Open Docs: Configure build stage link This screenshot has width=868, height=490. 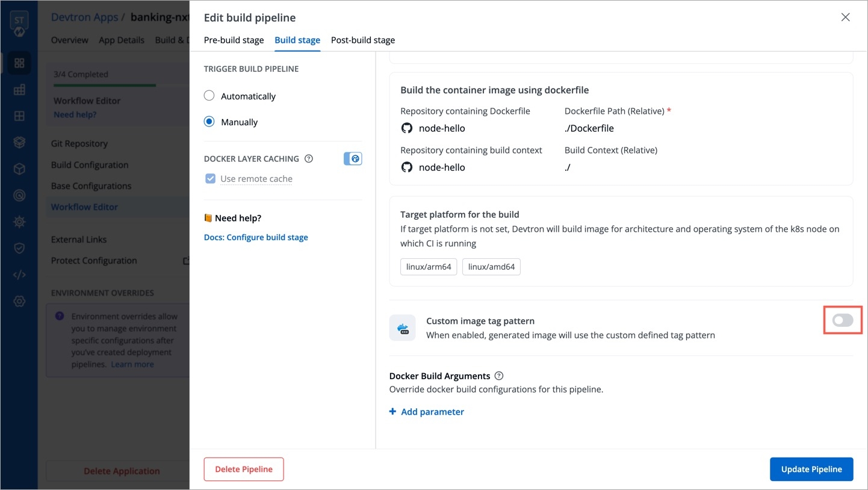[x=256, y=238]
